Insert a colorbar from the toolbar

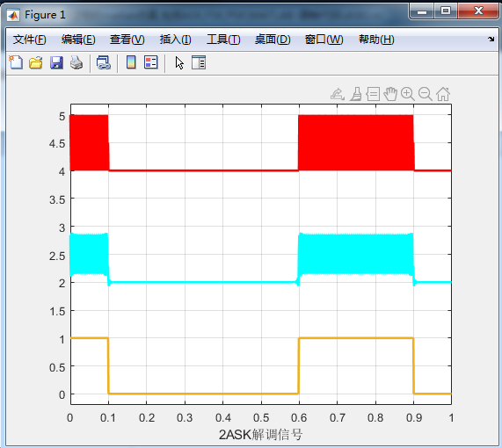tap(131, 62)
